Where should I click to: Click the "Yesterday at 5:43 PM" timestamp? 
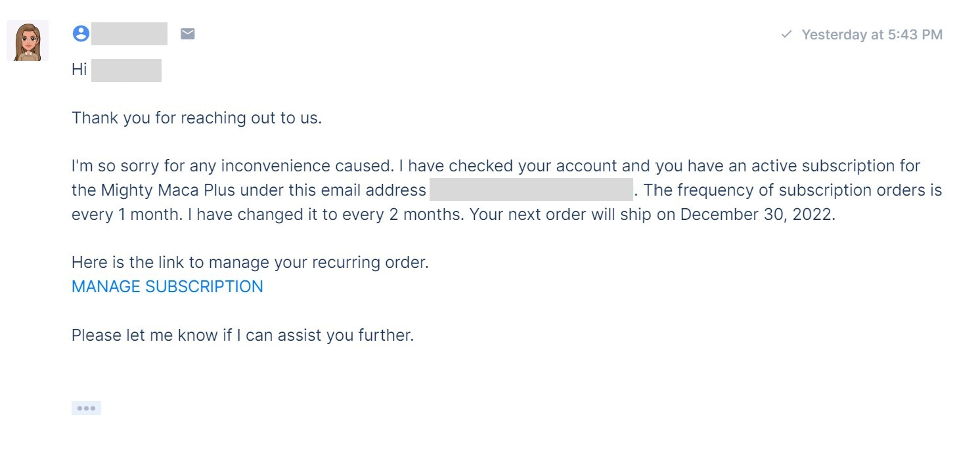coord(872,35)
